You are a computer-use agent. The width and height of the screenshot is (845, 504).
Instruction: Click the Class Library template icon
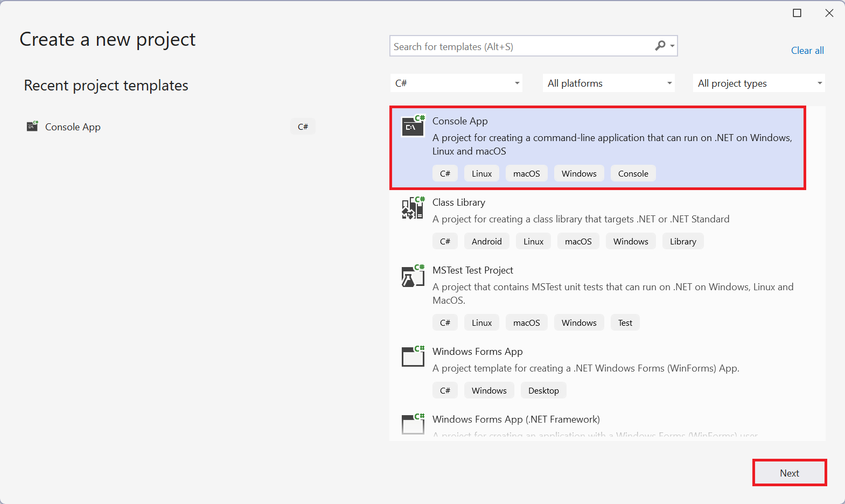click(413, 208)
